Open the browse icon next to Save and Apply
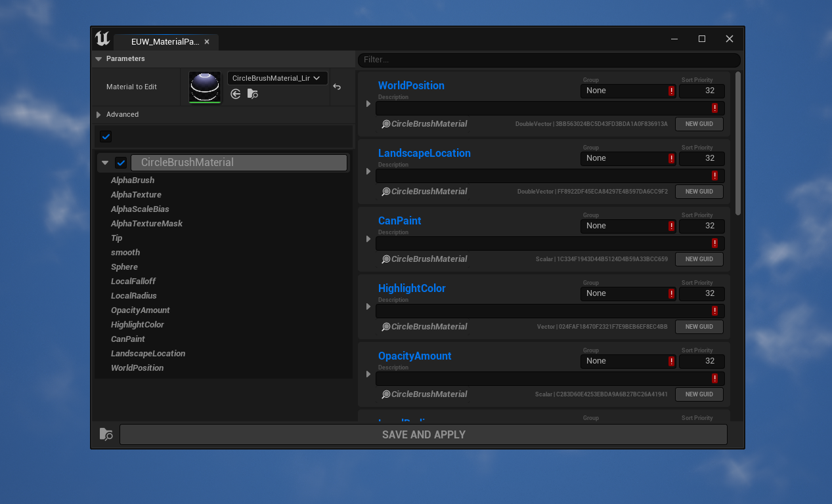This screenshot has height=504, width=832. (x=106, y=434)
